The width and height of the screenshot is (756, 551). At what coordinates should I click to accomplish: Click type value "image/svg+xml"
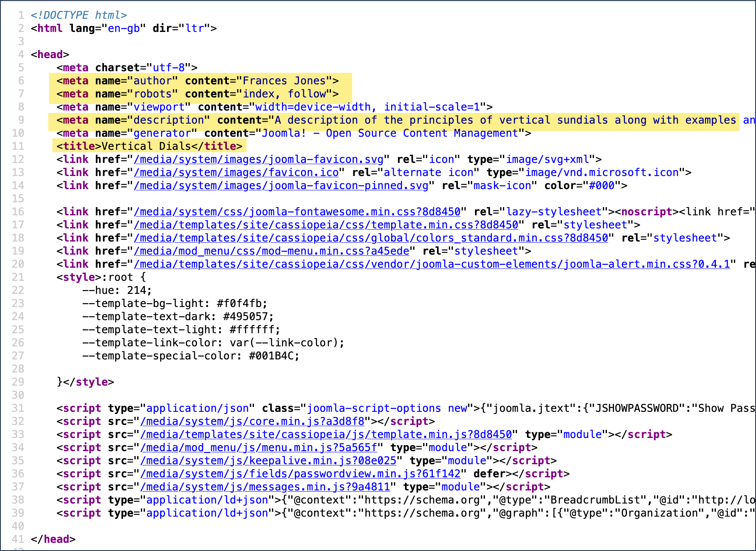pos(548,159)
